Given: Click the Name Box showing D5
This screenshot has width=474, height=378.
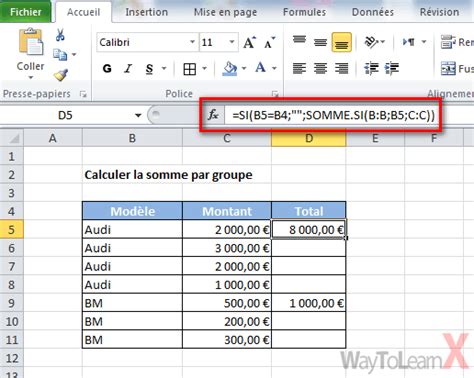Looking at the screenshot, I should coord(65,115).
